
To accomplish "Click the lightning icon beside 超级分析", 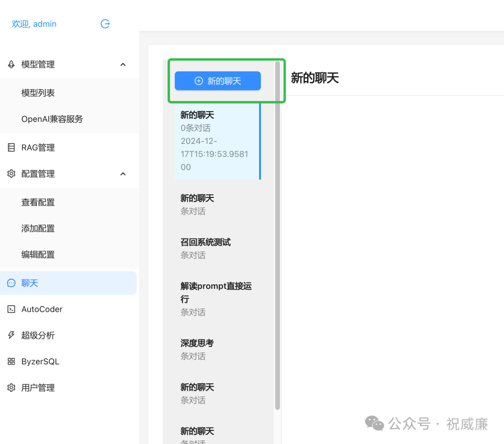I will click(11, 335).
